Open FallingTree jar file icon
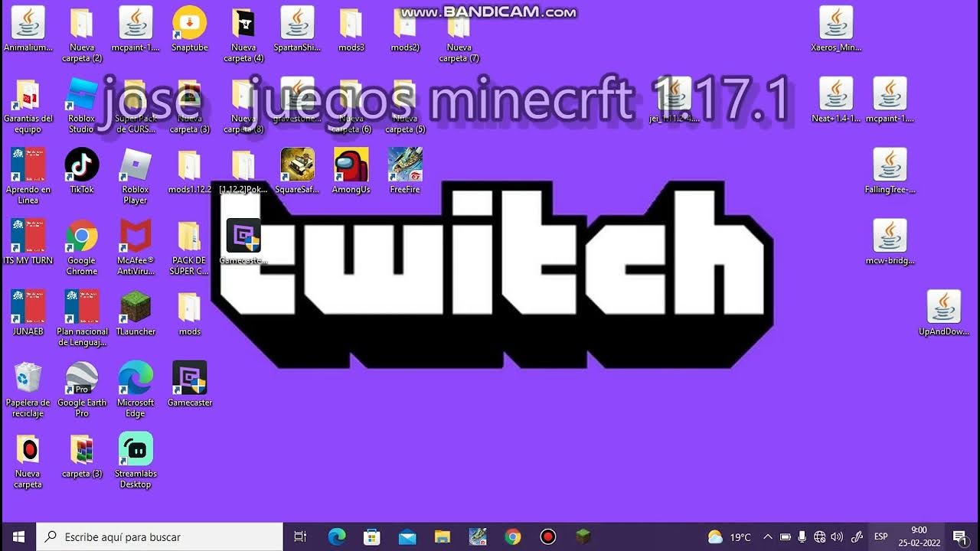980x551 pixels. tap(890, 165)
